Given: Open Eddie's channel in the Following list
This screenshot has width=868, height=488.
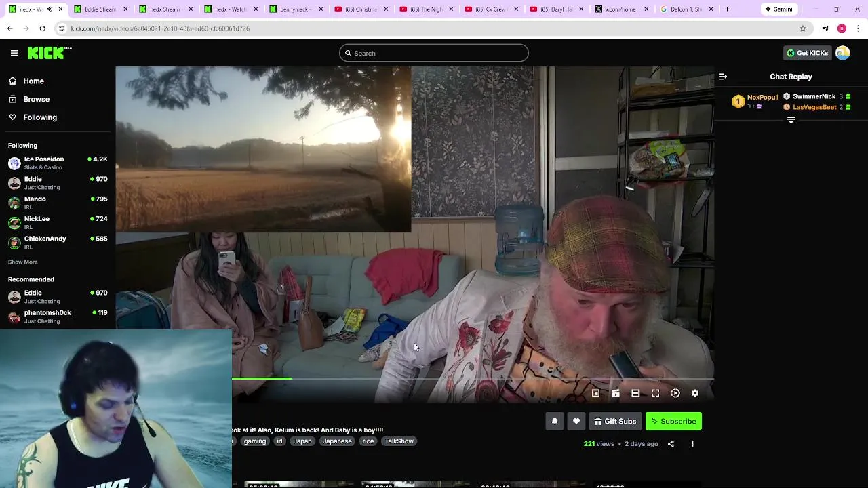Looking at the screenshot, I should [x=58, y=183].
